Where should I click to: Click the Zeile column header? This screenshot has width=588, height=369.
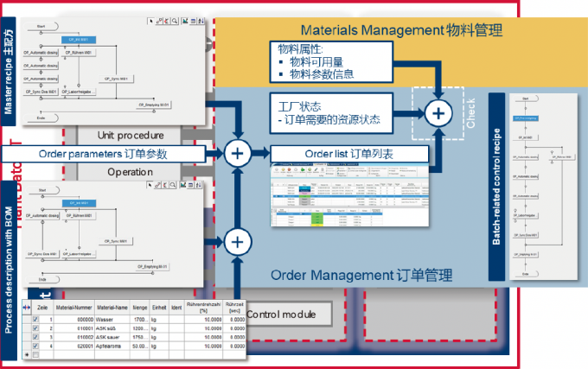pos(42,308)
